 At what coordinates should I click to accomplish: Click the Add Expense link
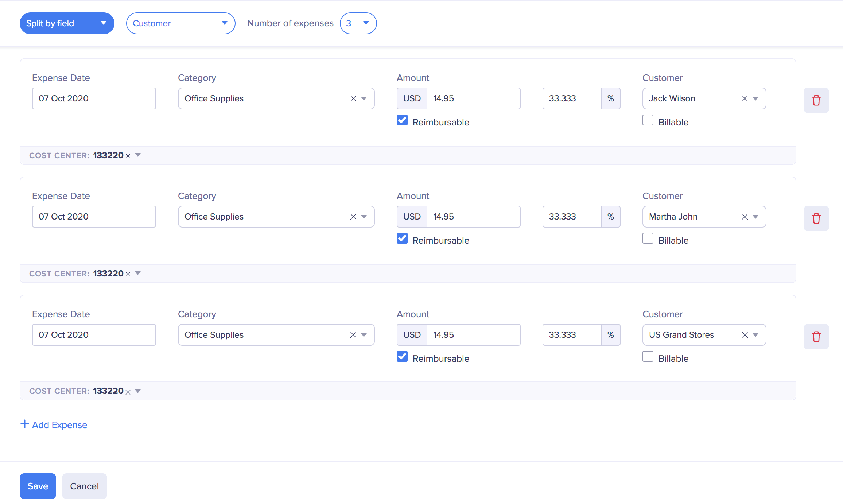click(x=59, y=425)
